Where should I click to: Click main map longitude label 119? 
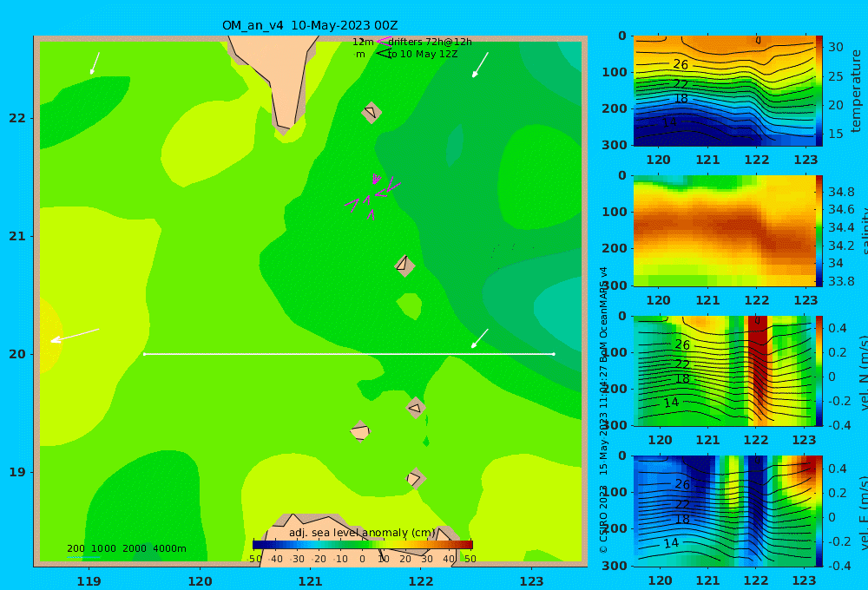pyautogui.click(x=89, y=581)
